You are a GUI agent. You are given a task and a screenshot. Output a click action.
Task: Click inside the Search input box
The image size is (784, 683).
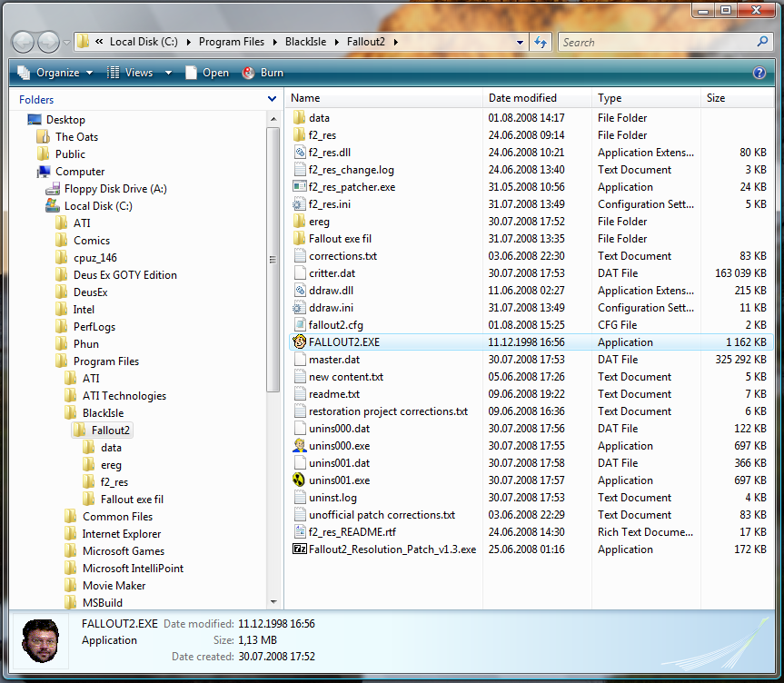coord(658,43)
